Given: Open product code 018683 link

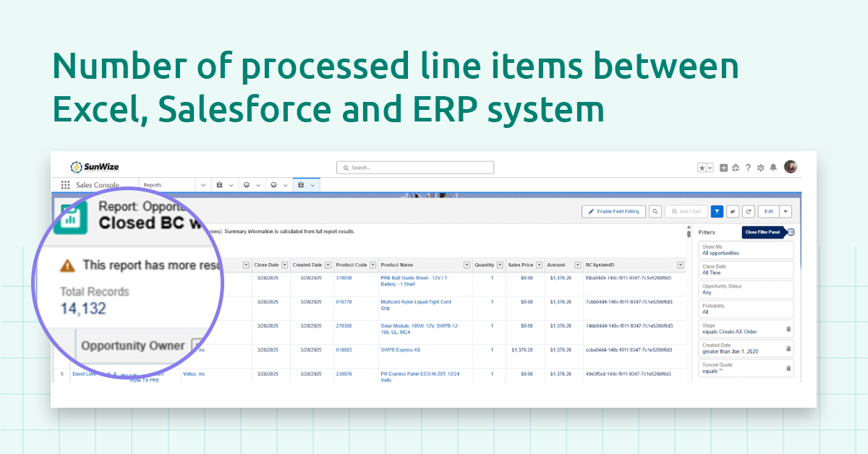Looking at the screenshot, I should [x=344, y=350].
